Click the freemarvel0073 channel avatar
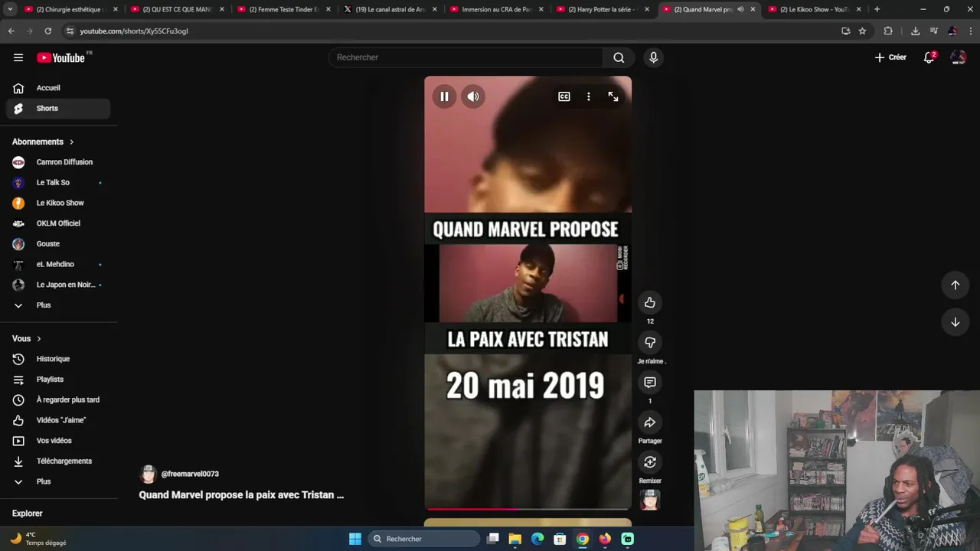980x551 pixels. click(149, 474)
